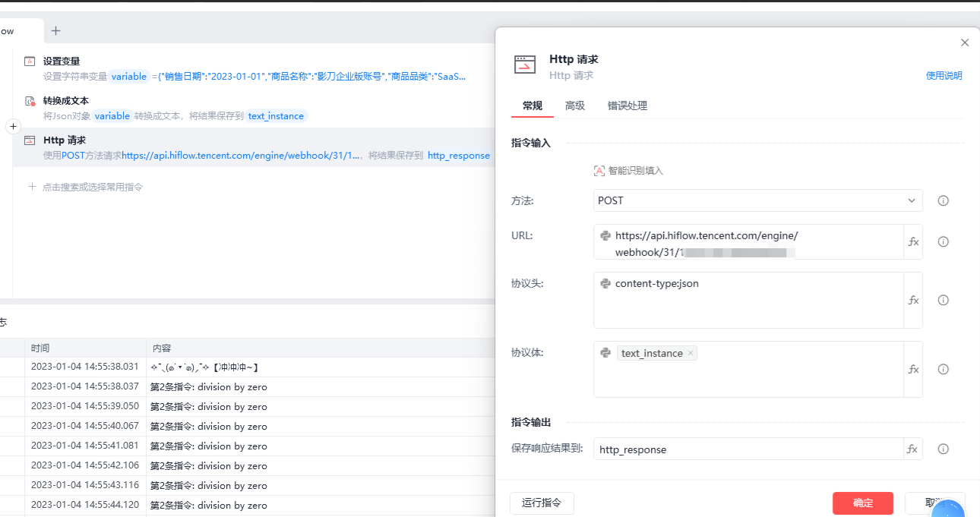Viewport: 980px width, 517px height.
Task: Click info icon next to 方法 dropdown
Action: 944,200
